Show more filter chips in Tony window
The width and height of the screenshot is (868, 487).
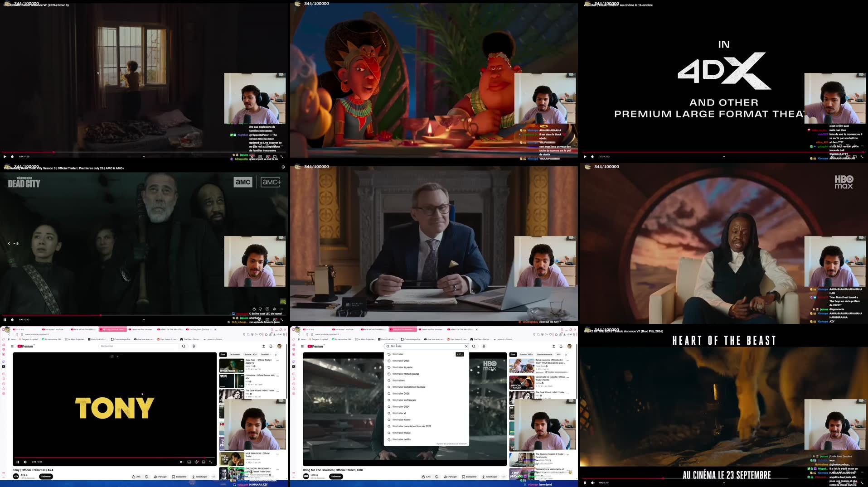tap(276, 355)
